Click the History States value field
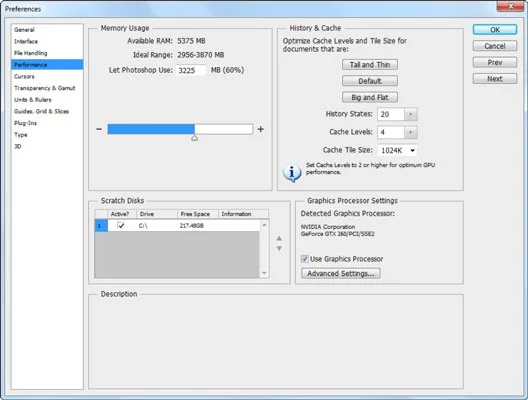 pyautogui.click(x=391, y=114)
